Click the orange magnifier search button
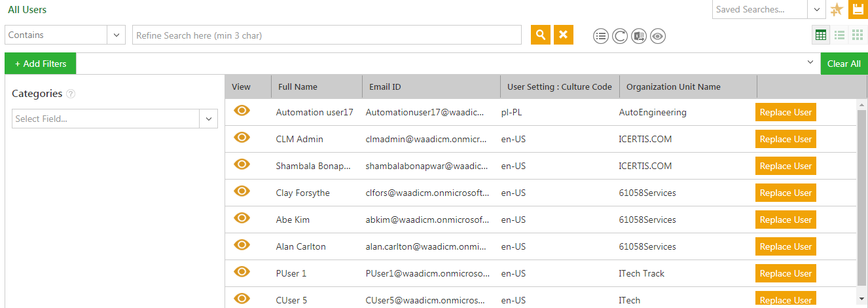This screenshot has height=308, width=868. click(x=540, y=35)
